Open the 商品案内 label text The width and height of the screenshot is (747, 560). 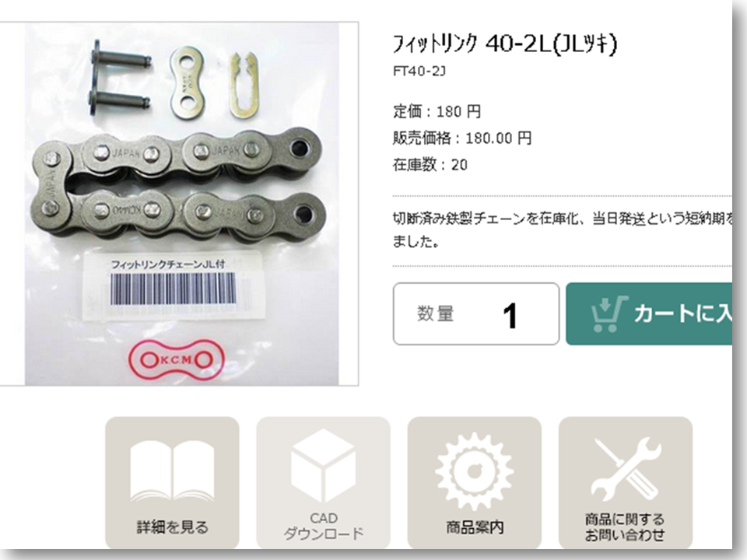[475, 527]
